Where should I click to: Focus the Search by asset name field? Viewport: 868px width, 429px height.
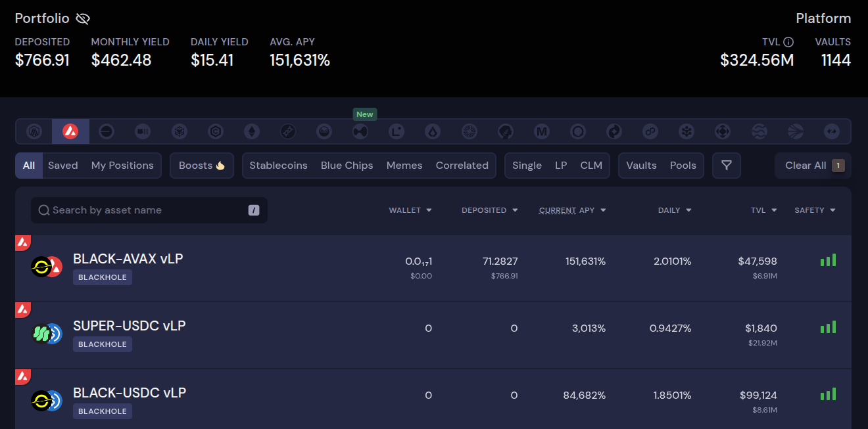149,210
